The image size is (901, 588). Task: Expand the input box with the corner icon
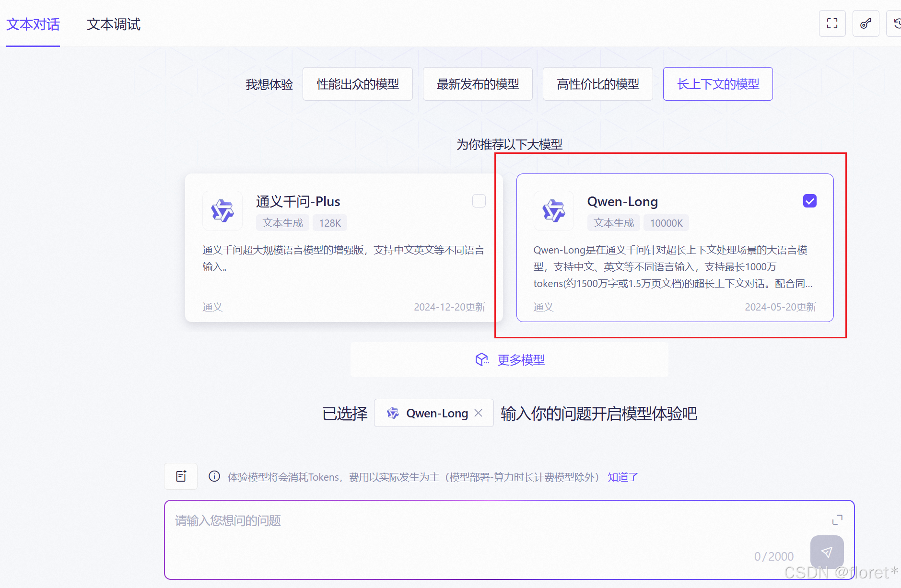pos(837,520)
